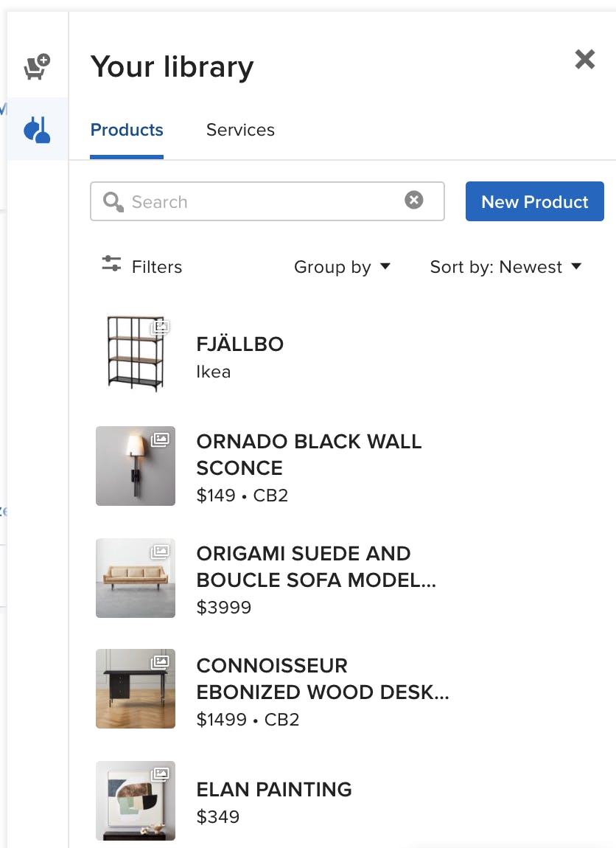Click the image badge on FJÄLLBO thumbnail
616x848 pixels.
[161, 327]
